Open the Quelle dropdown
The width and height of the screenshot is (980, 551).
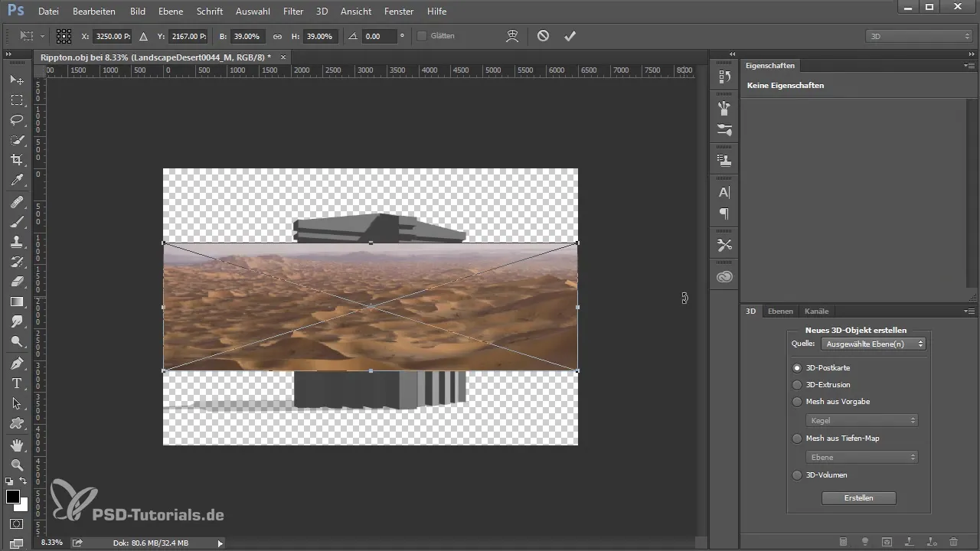coord(873,344)
